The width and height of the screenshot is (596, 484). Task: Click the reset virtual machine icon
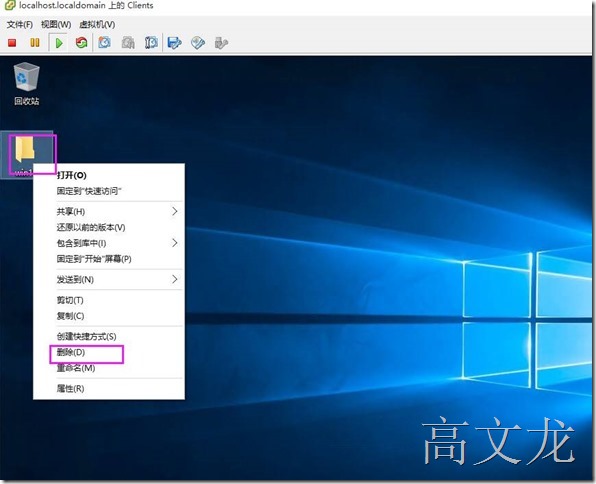[x=81, y=43]
